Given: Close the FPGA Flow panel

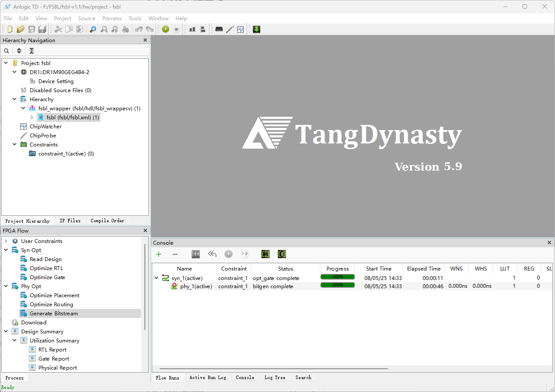Looking at the screenshot, I should [145, 230].
